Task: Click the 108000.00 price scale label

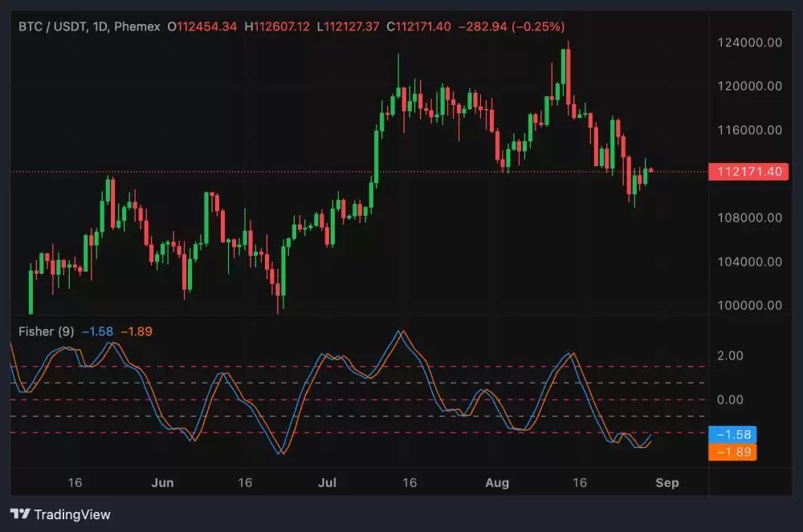Action: (749, 217)
